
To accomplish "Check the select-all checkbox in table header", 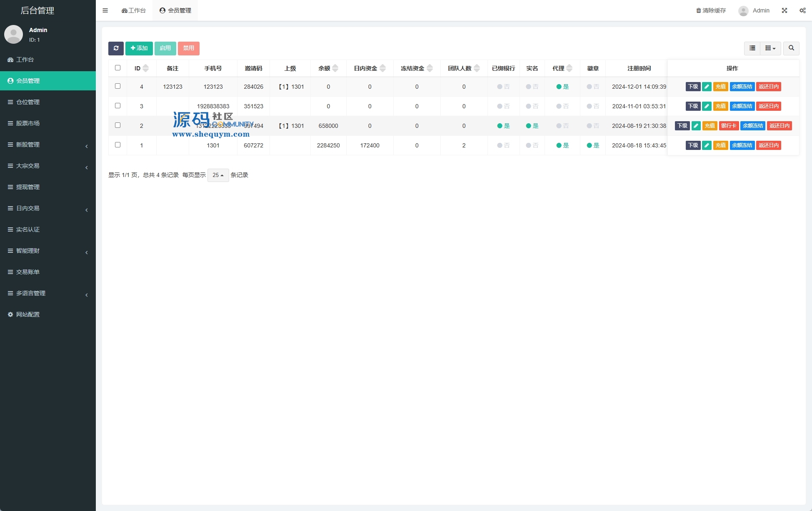I will 117,68.
